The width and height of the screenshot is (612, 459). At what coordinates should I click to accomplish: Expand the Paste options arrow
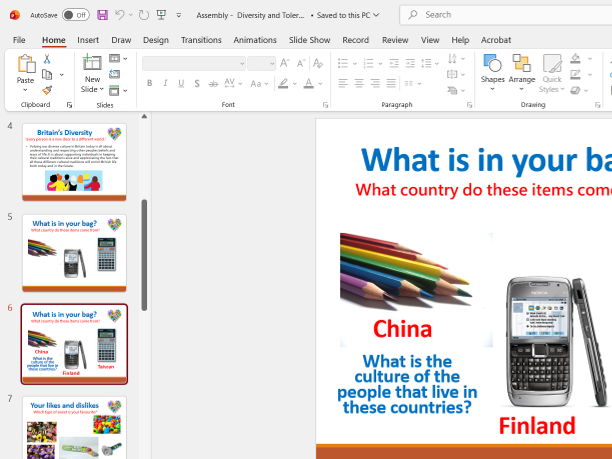[25, 90]
